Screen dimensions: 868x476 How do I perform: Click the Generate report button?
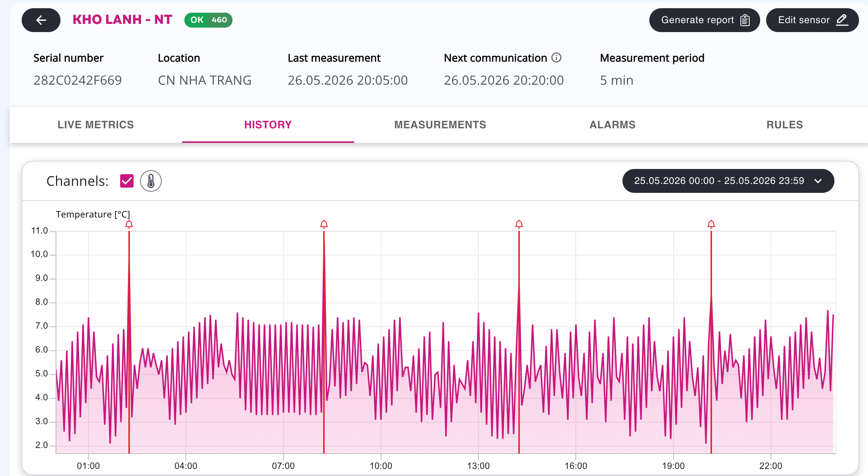tap(705, 20)
